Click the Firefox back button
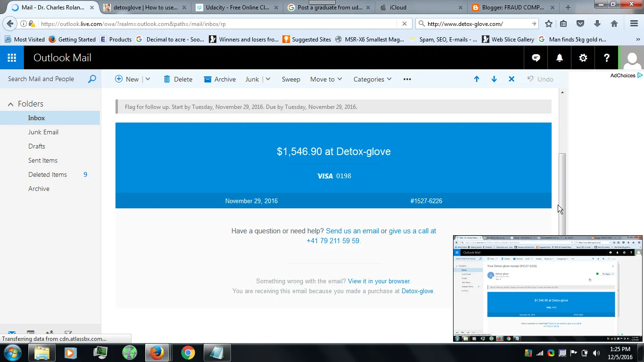The image size is (644, 362). (10, 24)
